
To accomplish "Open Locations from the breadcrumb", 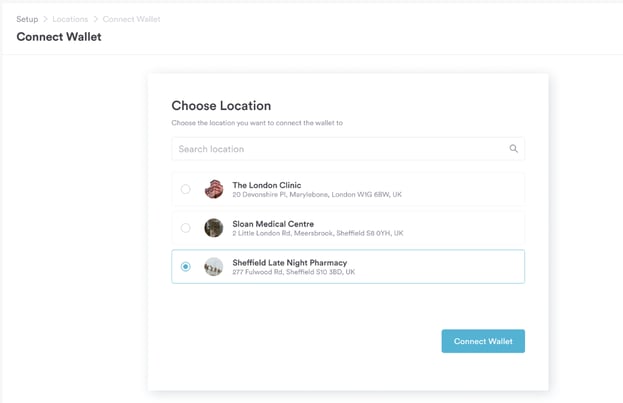I will point(69,19).
